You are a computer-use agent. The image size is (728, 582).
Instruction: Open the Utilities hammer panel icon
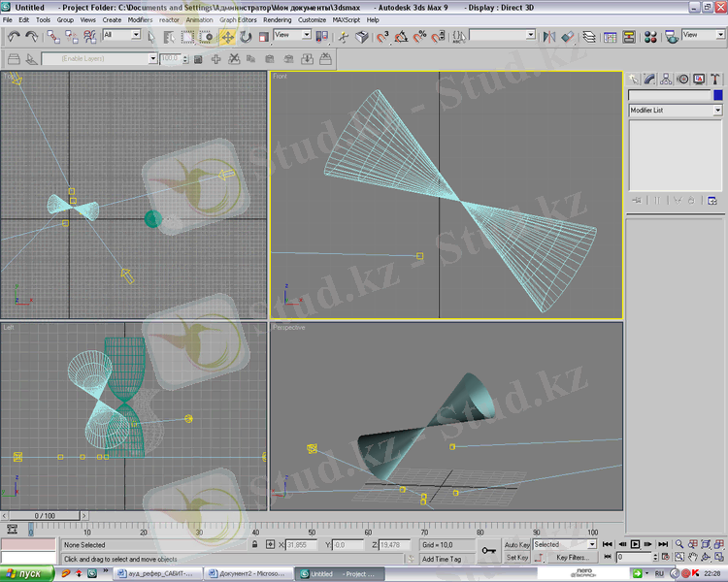tap(714, 79)
